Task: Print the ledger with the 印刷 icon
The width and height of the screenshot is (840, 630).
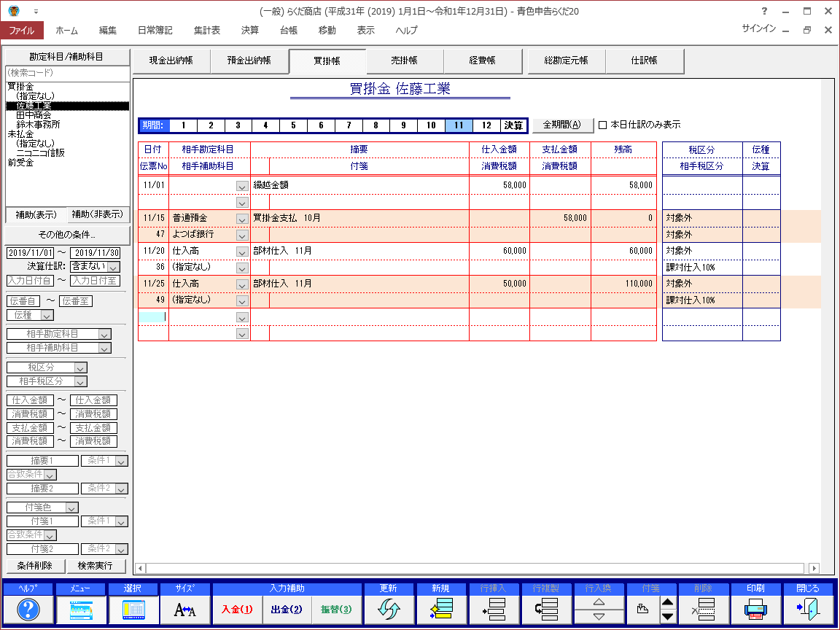Action: coord(755,610)
